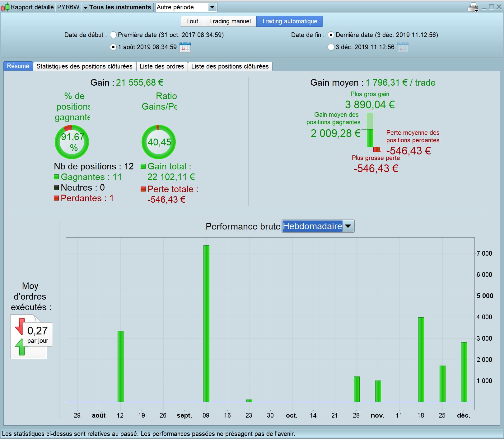Select the Dernière date radio button
Image resolution: width=504 pixels, height=440 pixels.
[x=331, y=35]
